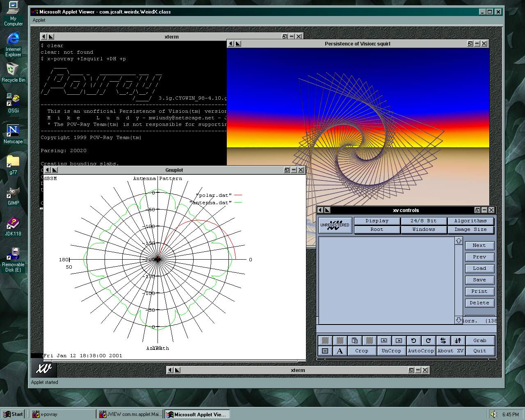Open the Start menu
525x420 pixels.
point(13,414)
